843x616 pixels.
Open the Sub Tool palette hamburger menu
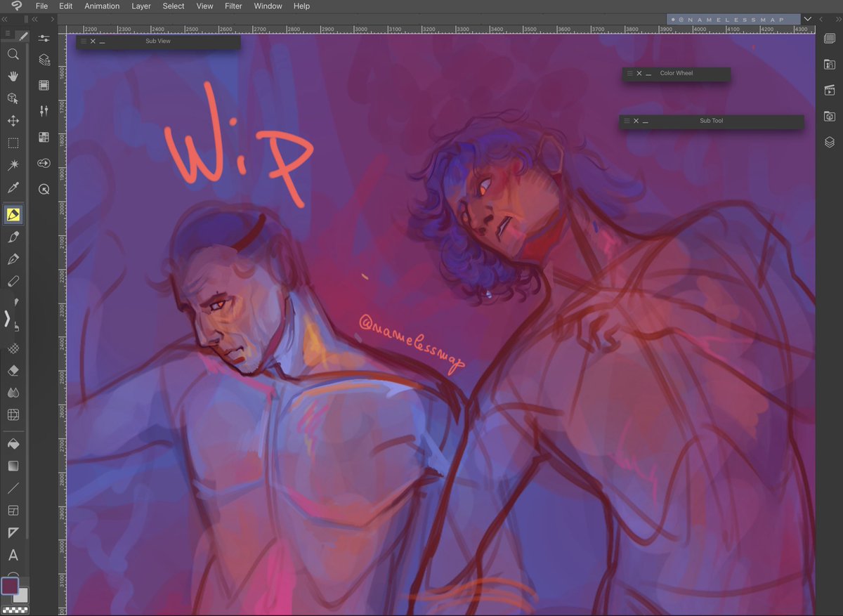point(627,121)
